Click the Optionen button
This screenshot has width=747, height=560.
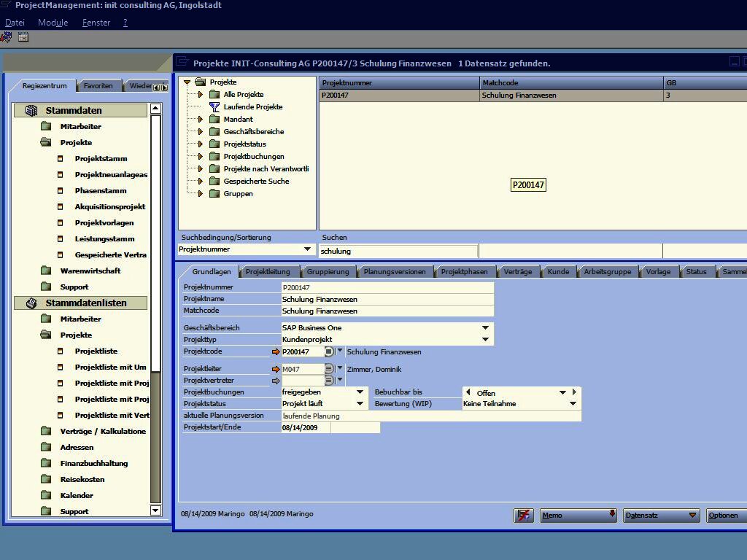pyautogui.click(x=724, y=516)
